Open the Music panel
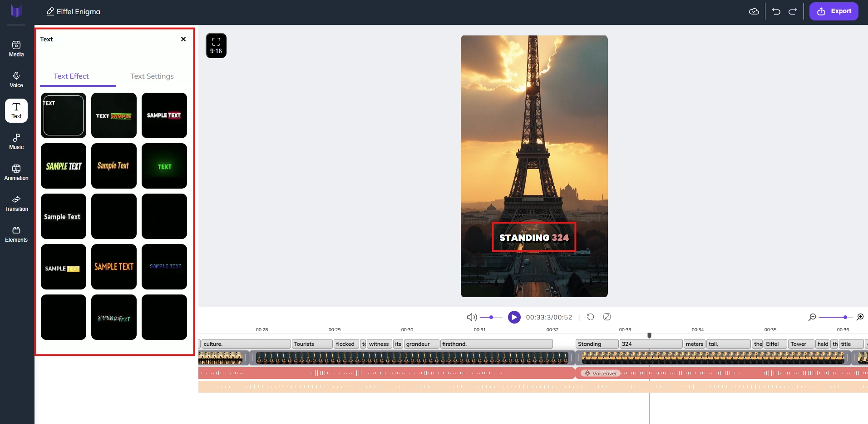868x424 pixels. [x=16, y=142]
